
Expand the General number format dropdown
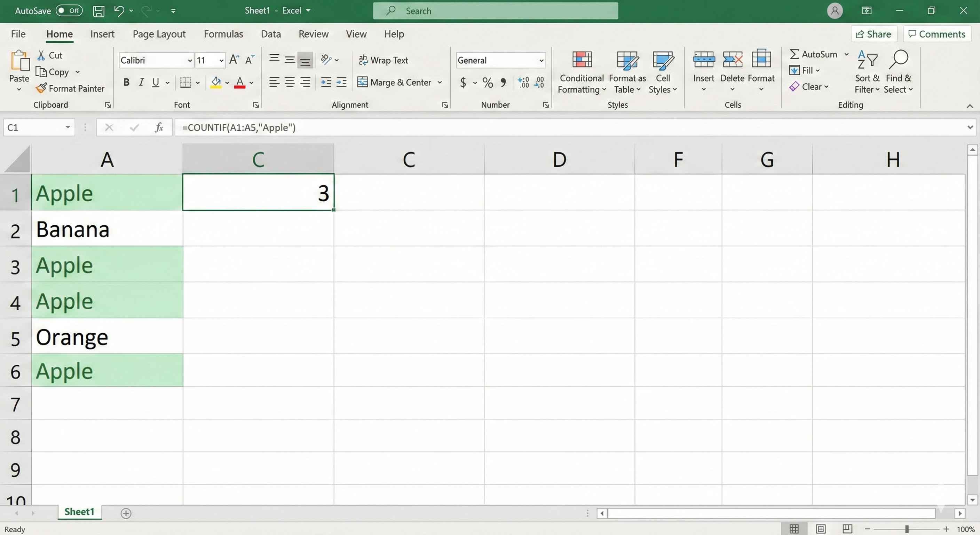pyautogui.click(x=541, y=60)
